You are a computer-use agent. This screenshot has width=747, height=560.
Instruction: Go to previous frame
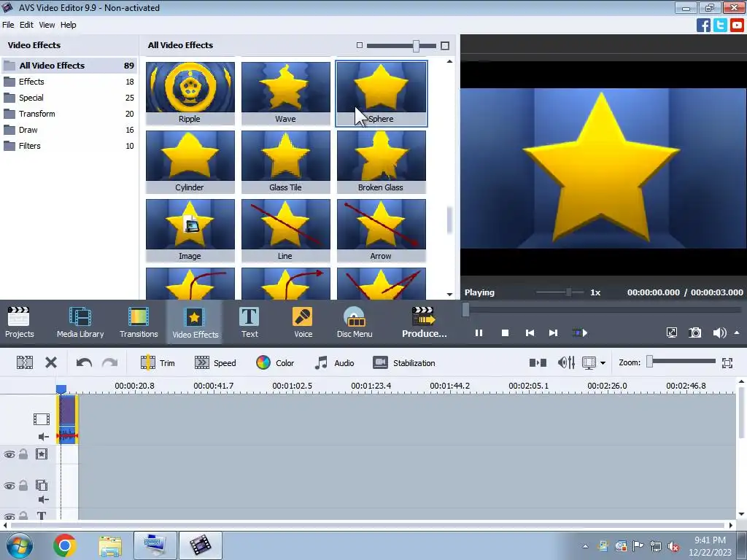pos(530,332)
